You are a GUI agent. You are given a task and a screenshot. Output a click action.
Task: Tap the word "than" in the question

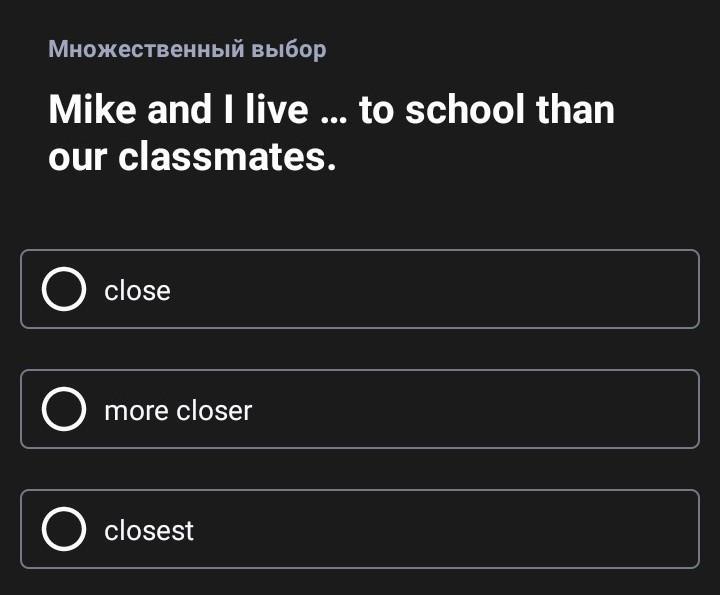pyautogui.click(x=575, y=109)
